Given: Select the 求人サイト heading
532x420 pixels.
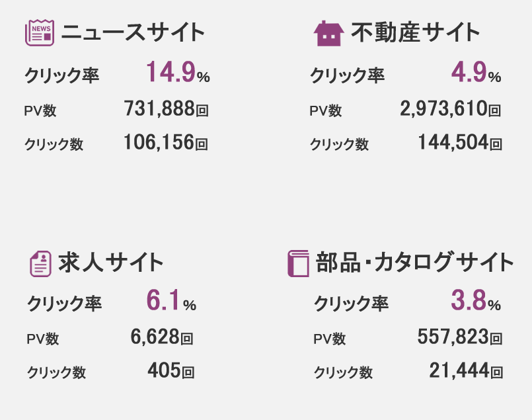Looking at the screenshot, I should coord(110,263).
